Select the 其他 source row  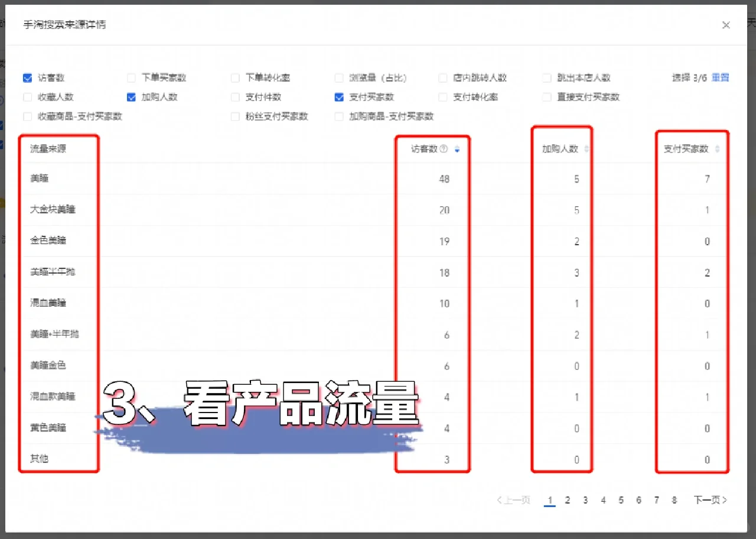pyautogui.click(x=375, y=459)
